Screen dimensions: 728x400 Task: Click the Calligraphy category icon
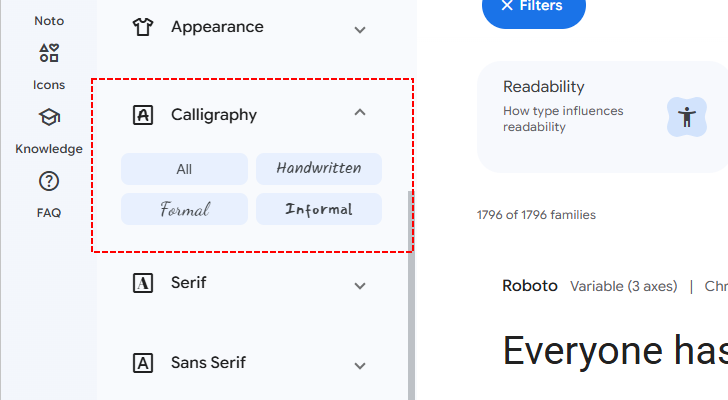(x=143, y=115)
